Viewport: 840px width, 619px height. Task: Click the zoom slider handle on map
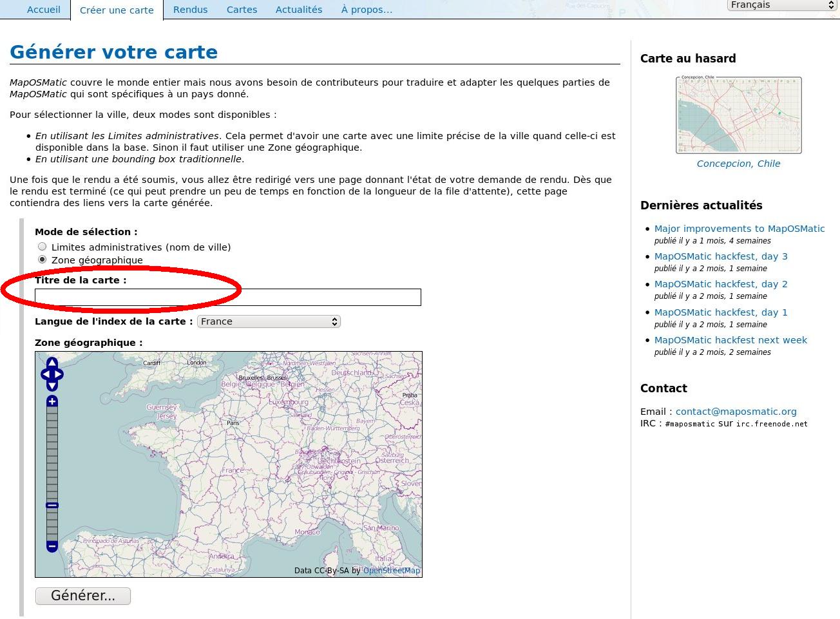[52, 506]
